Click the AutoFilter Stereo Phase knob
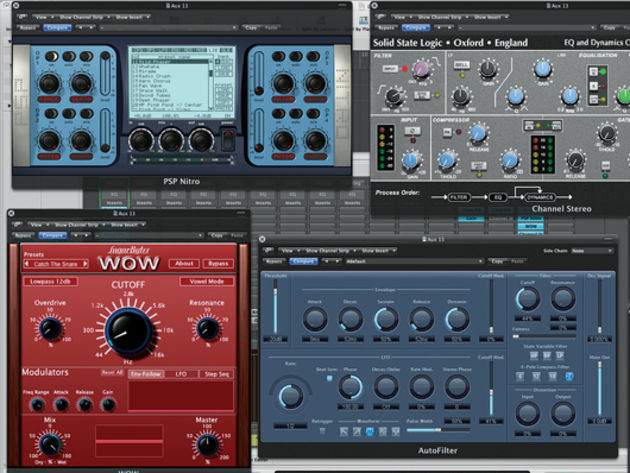Viewport: 630px width, 473px height. tap(457, 387)
